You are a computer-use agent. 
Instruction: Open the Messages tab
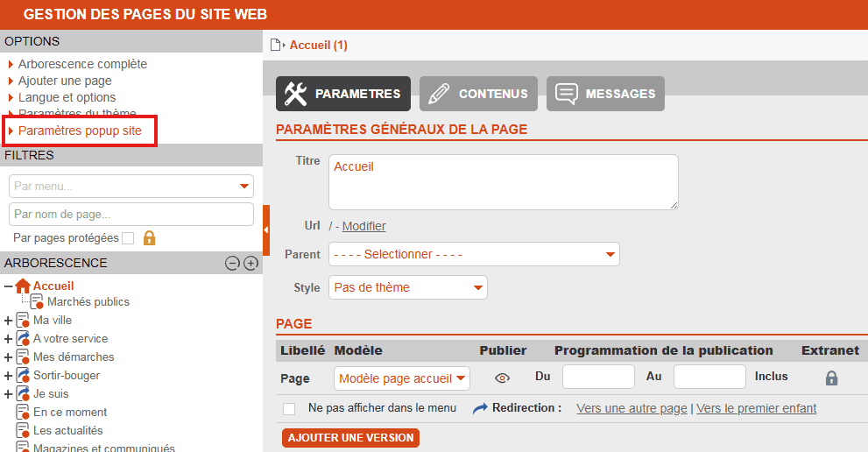pos(605,94)
